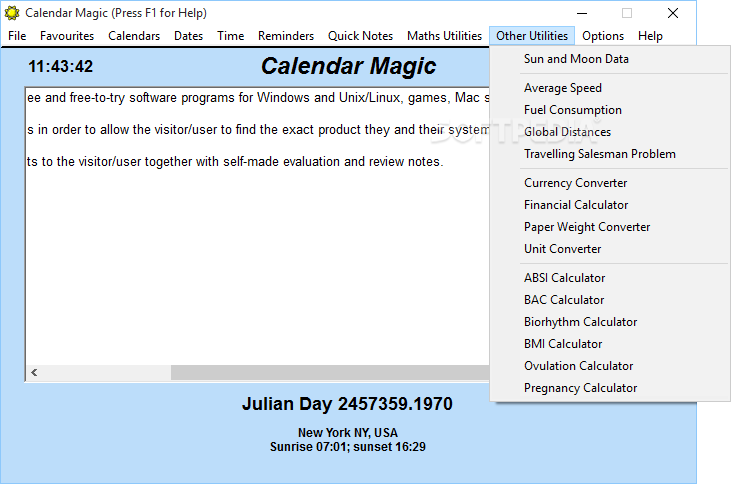Screen dimensions: 731x484
Task: Open Global Distances
Action: pos(610,131)
